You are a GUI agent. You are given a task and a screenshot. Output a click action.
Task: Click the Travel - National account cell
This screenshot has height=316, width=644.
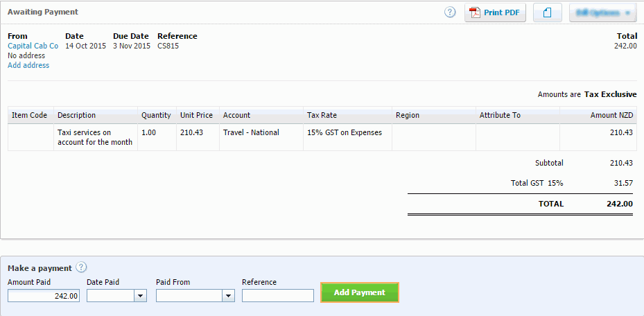click(251, 132)
